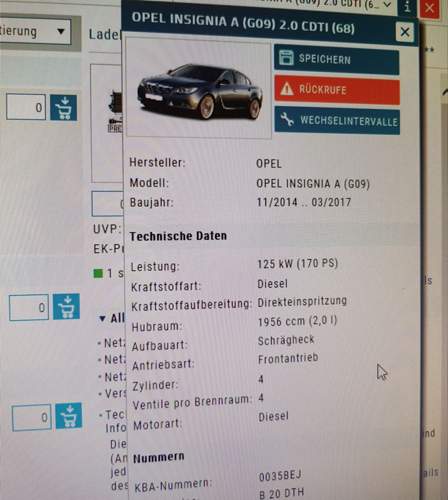Click the floppy disk icon in Speichern
Viewport: 448px width, 500px height.
286,57
